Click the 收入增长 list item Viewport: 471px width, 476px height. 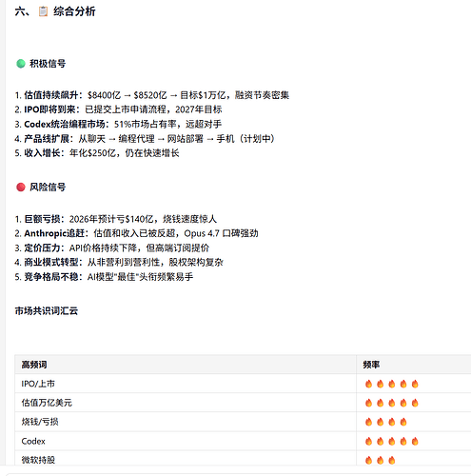pos(97,153)
